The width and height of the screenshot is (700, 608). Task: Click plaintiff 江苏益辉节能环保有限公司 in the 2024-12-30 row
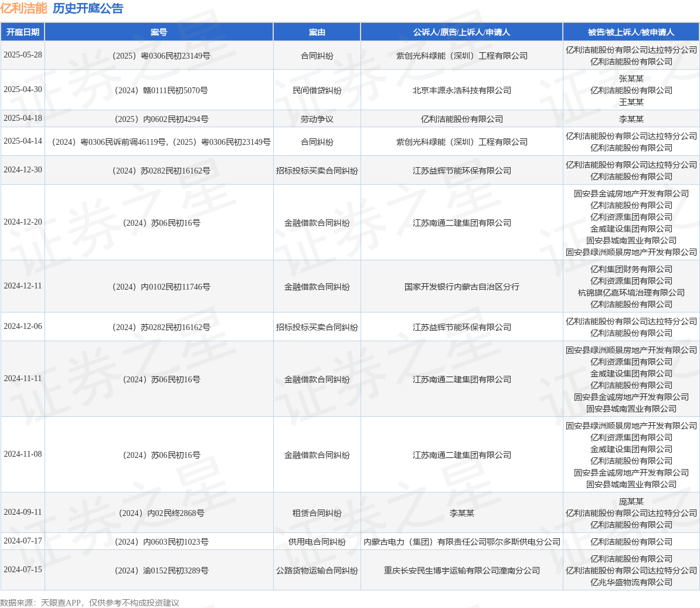pos(461,171)
